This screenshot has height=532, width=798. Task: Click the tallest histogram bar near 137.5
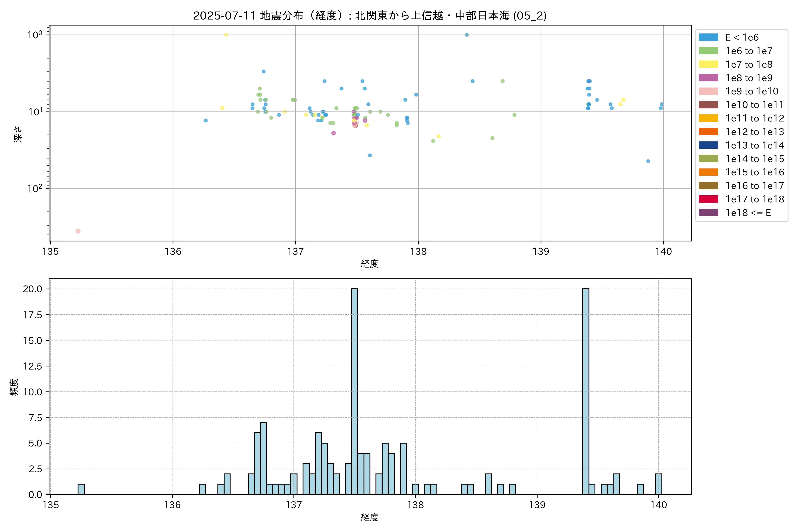354,390
